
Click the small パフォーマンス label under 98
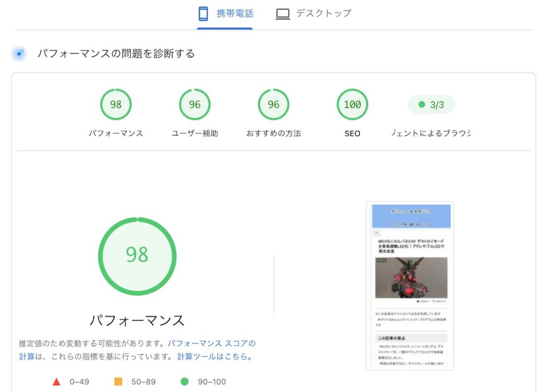(x=116, y=133)
